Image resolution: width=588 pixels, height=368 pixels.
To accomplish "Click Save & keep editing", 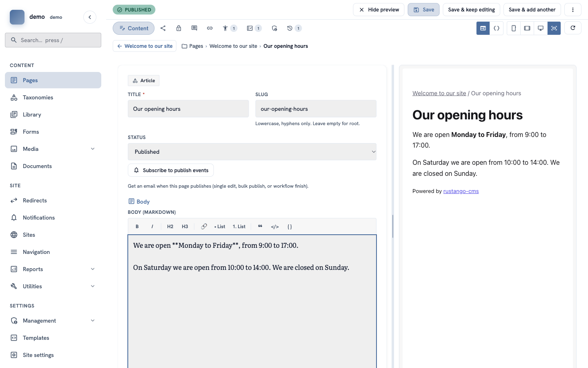I will coord(471,10).
